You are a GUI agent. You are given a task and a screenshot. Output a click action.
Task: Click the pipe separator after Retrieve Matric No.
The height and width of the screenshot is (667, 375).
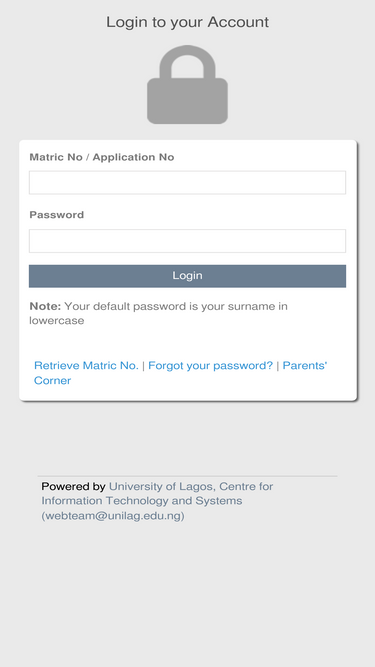(143, 365)
